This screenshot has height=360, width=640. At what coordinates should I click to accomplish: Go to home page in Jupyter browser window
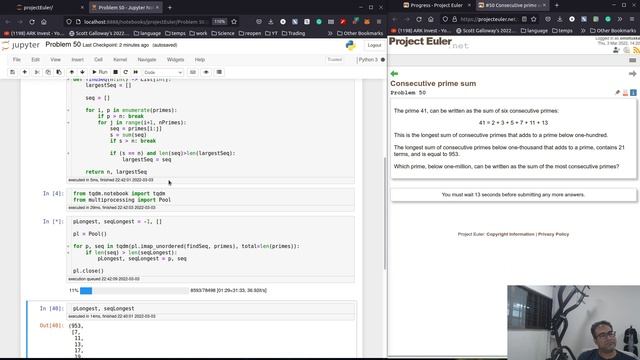tap(44, 22)
